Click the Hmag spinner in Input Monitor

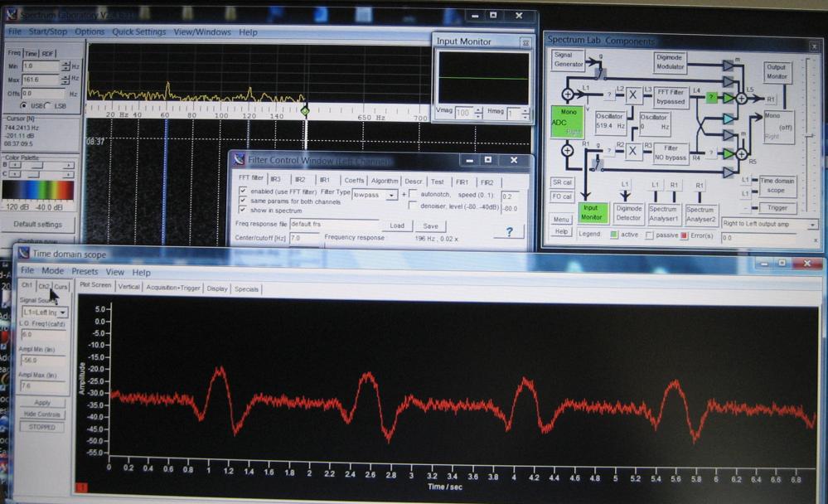coord(525,113)
